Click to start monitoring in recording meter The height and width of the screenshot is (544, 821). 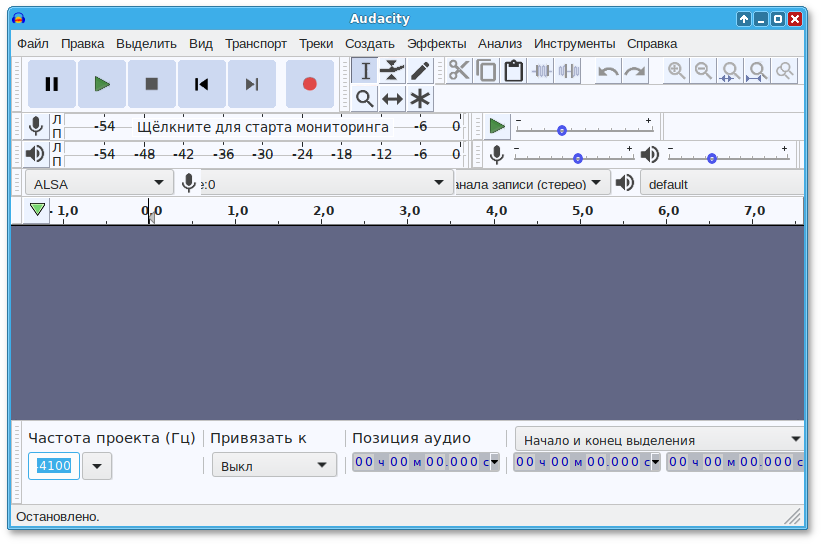tap(262, 127)
